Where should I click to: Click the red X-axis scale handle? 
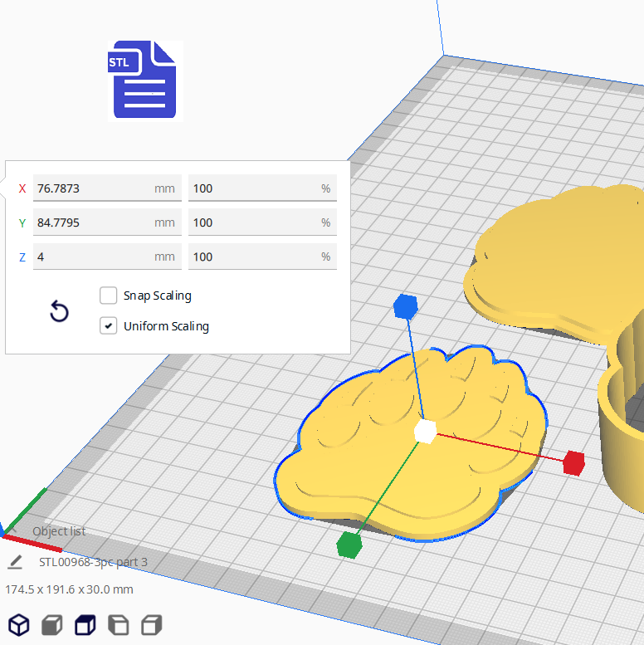pyautogui.click(x=573, y=462)
